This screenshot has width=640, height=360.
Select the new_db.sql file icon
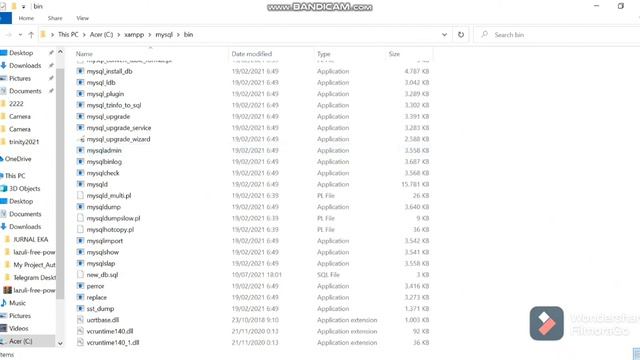tap(80, 275)
